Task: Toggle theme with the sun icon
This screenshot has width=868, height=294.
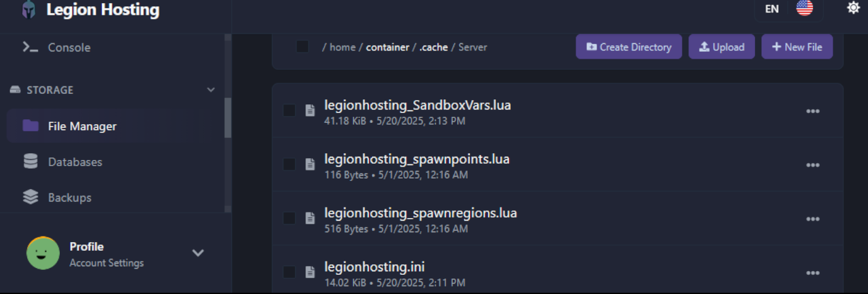Action: 854,8
